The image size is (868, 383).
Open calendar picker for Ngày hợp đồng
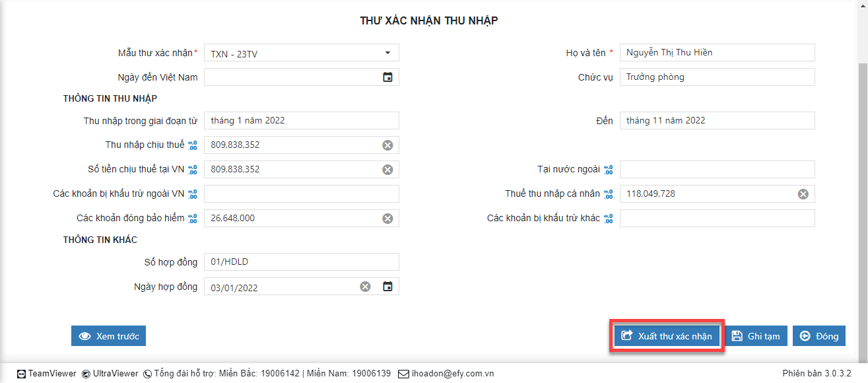388,287
